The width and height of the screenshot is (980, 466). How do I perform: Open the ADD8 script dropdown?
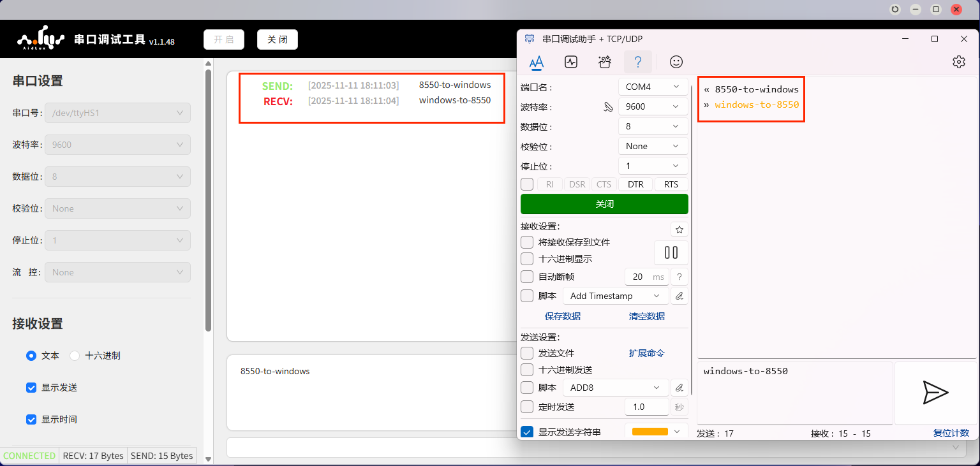[615, 388]
